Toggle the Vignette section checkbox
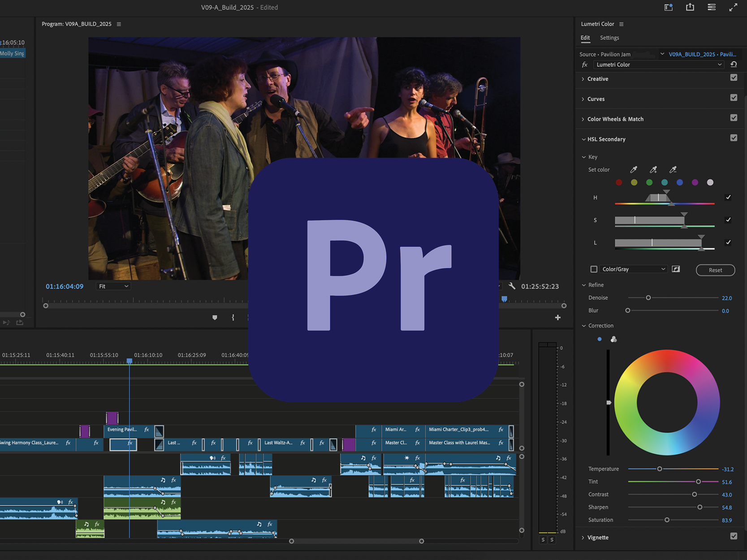This screenshot has height=560, width=747. point(734,536)
